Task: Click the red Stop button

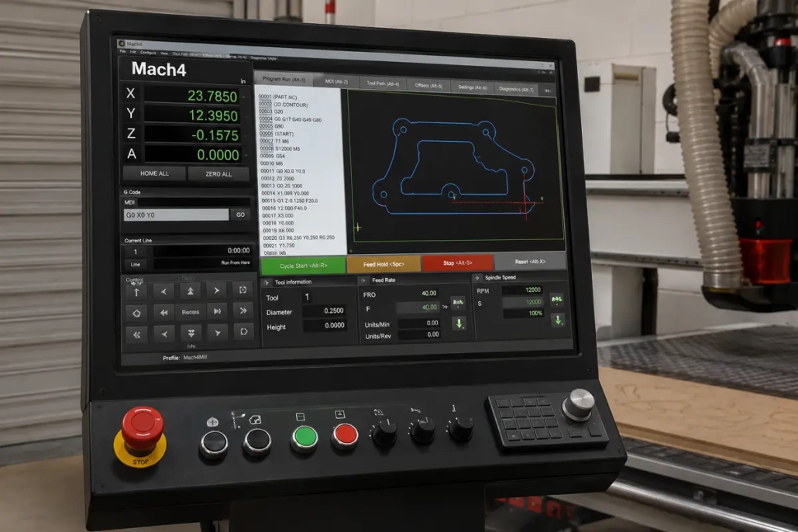Action: click(x=458, y=263)
